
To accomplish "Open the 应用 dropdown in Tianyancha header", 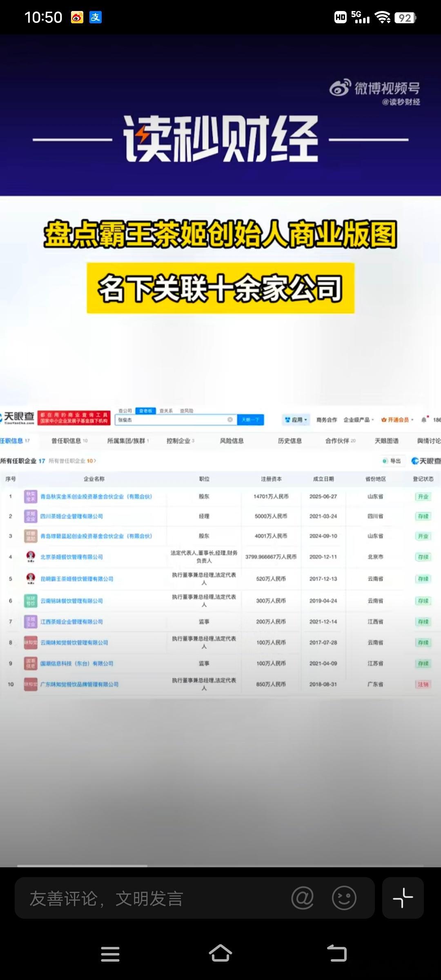I will pos(296,419).
